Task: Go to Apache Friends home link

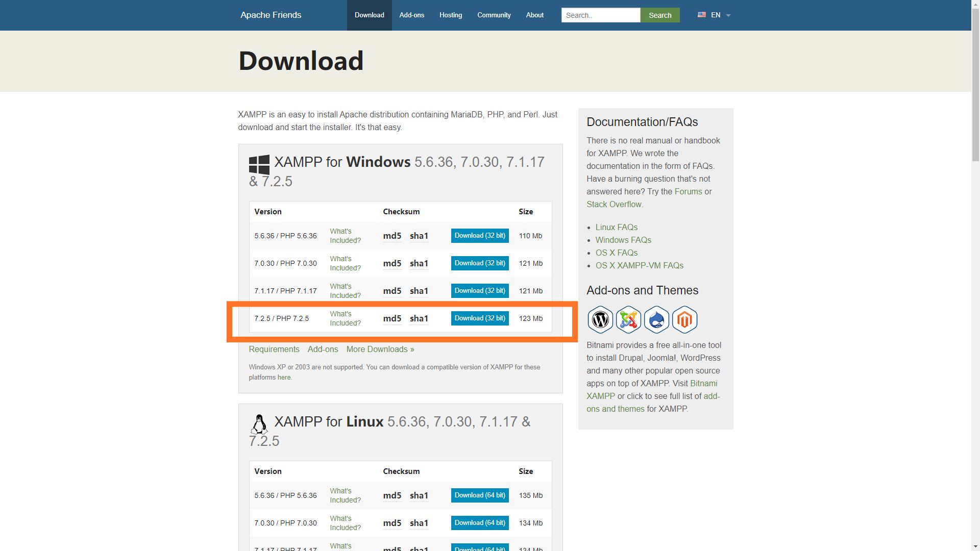Action: pyautogui.click(x=271, y=15)
